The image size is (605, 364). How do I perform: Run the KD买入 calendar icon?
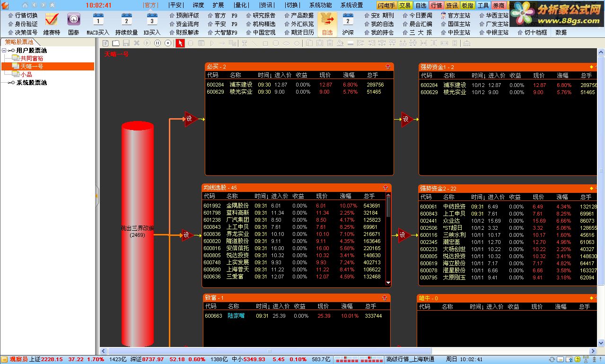coord(152,19)
